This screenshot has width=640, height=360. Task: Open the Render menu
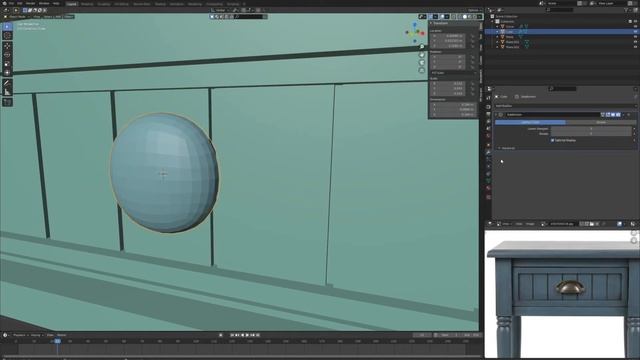click(31, 3)
